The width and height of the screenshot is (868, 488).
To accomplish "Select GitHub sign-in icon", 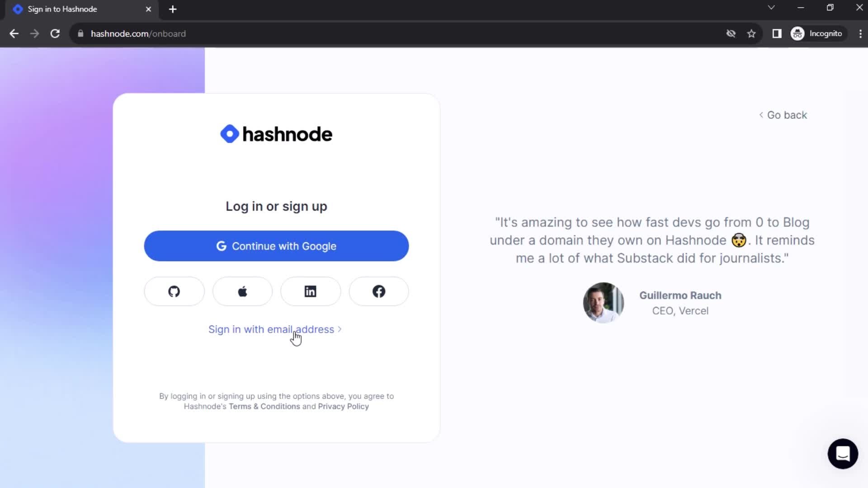I will coord(174,291).
